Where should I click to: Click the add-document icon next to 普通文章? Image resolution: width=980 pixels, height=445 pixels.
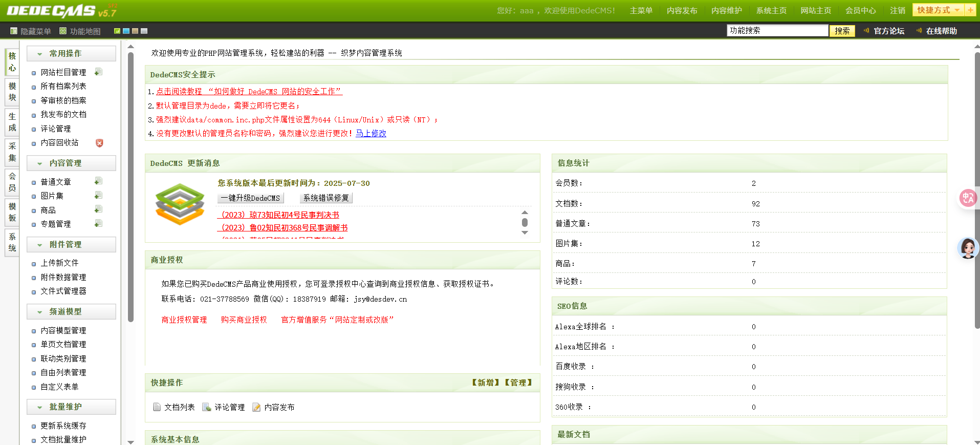[x=98, y=181]
